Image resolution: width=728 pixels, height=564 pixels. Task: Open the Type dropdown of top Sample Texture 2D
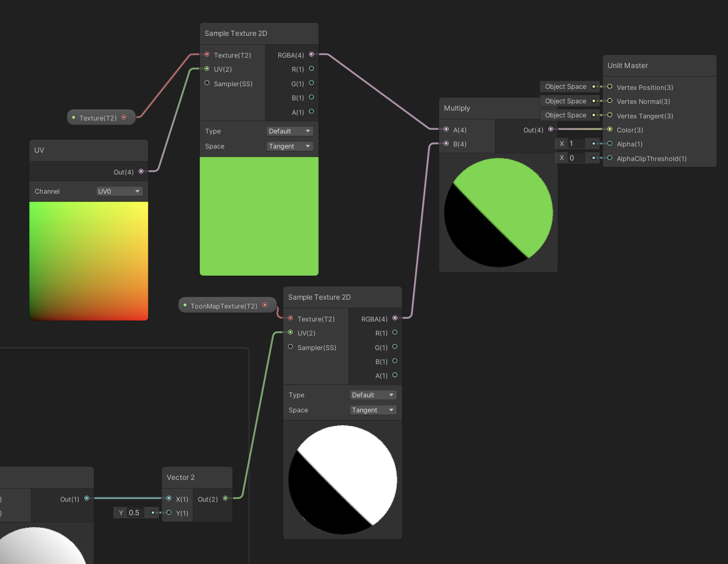tap(290, 131)
